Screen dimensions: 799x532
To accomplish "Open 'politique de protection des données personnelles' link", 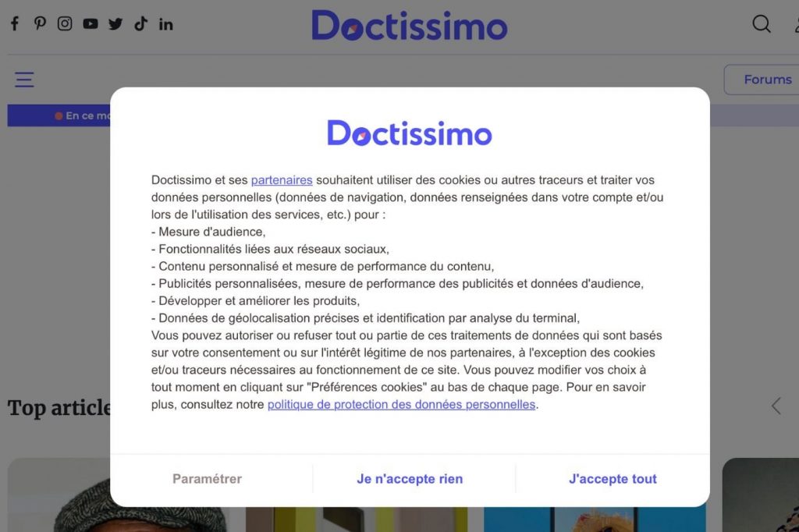I will pyautogui.click(x=401, y=404).
